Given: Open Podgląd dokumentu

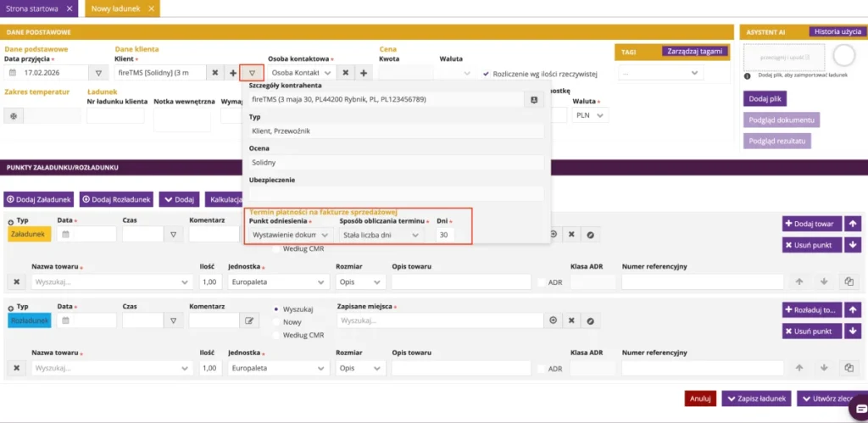Looking at the screenshot, I should click(x=781, y=120).
